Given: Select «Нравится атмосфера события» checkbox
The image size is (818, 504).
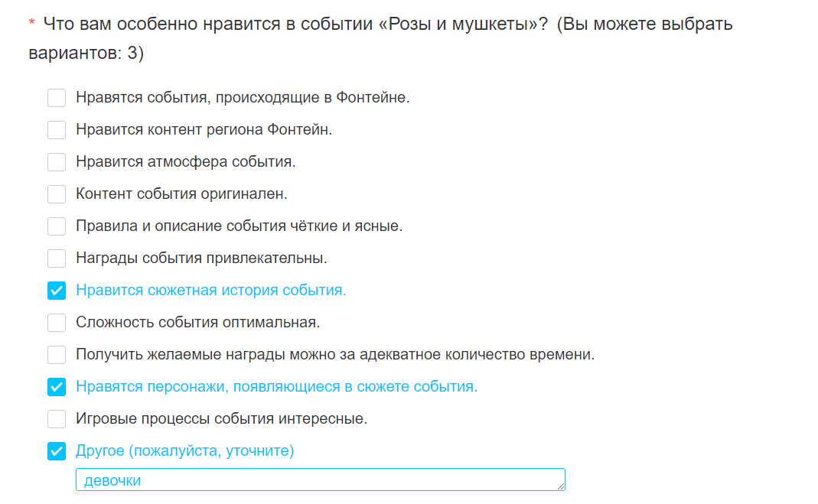Looking at the screenshot, I should coord(57,162).
